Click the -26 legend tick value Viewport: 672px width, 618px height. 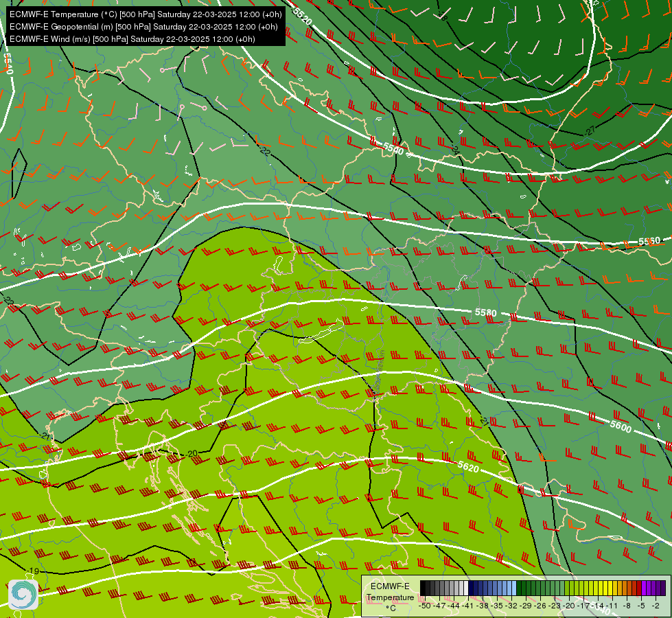click(540, 606)
